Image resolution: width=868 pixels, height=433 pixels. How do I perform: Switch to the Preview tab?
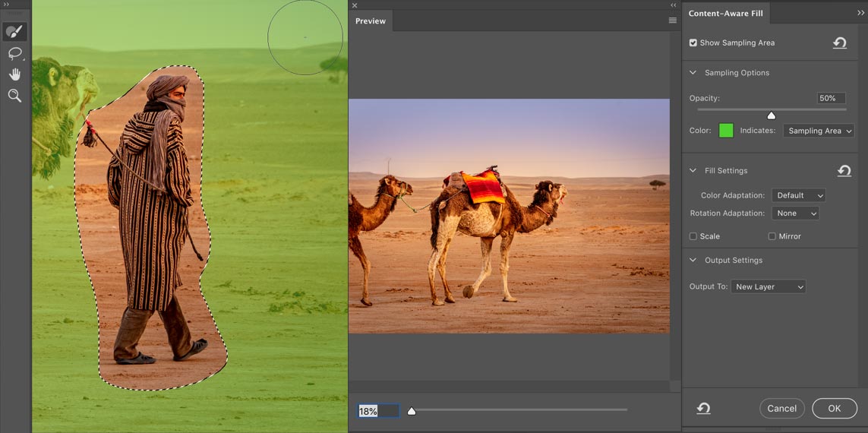[x=371, y=21]
